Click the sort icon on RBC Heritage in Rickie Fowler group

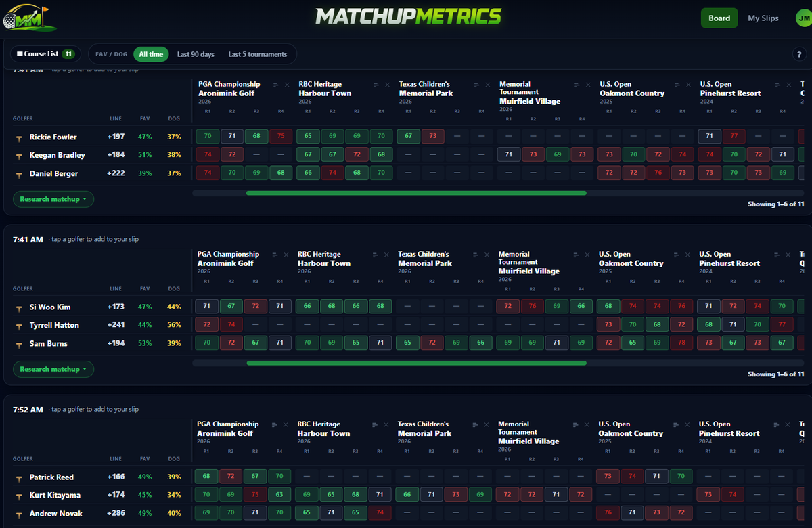pyautogui.click(x=376, y=85)
